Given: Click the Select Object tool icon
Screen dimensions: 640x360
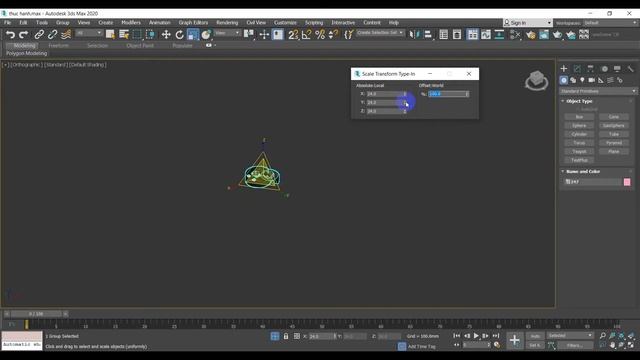Looking at the screenshot, I should click(110, 35).
